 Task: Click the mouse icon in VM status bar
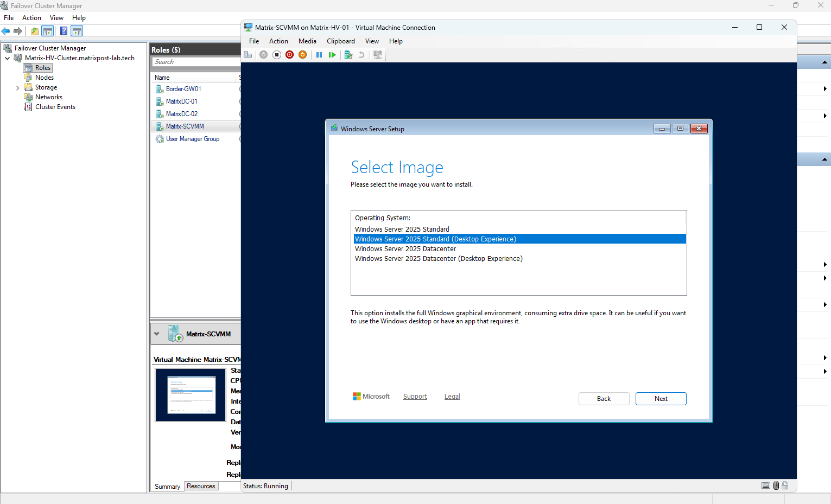click(x=776, y=486)
